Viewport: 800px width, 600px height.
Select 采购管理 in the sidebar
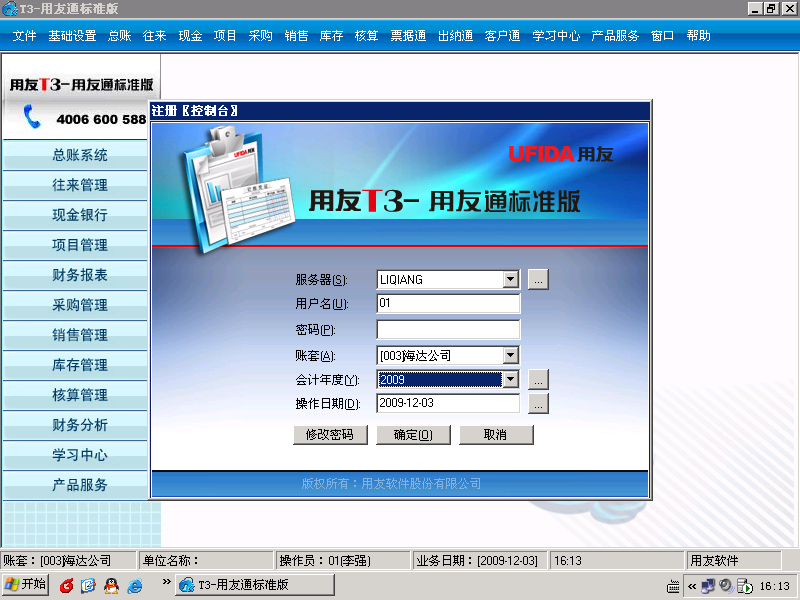point(76,305)
